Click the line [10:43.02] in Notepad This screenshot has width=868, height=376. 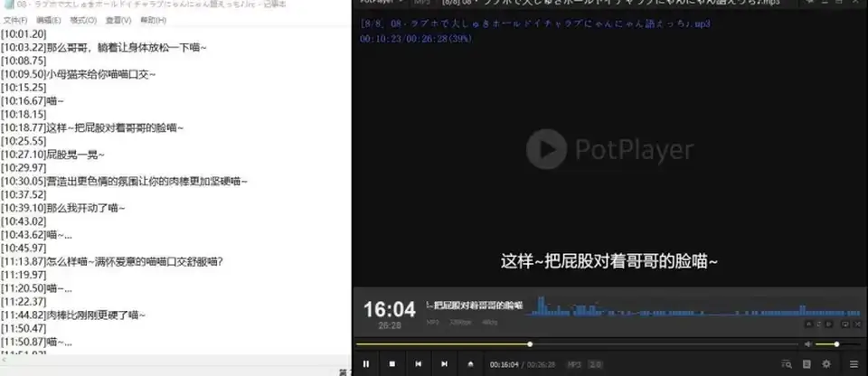pyautogui.click(x=24, y=221)
